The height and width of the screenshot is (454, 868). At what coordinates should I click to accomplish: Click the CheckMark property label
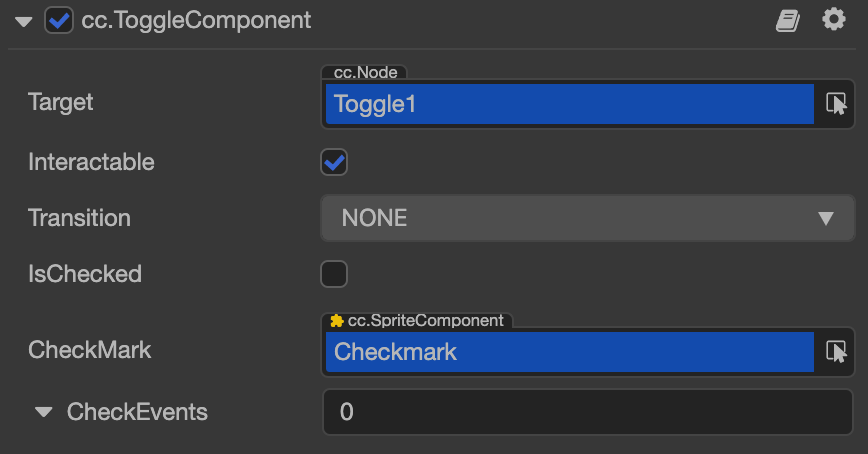click(90, 350)
